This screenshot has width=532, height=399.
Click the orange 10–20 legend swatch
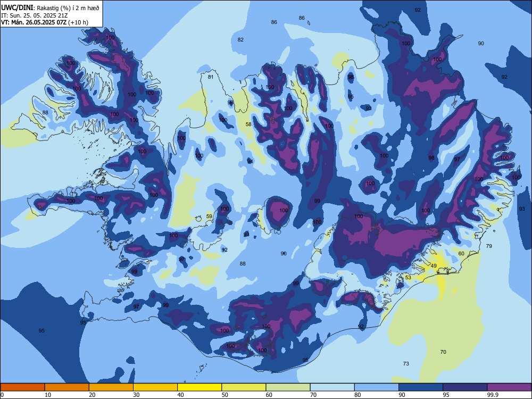pyautogui.click(x=67, y=387)
